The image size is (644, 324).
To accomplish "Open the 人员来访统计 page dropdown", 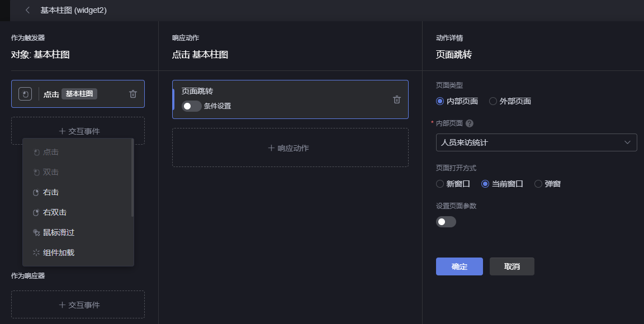I will pos(537,142).
